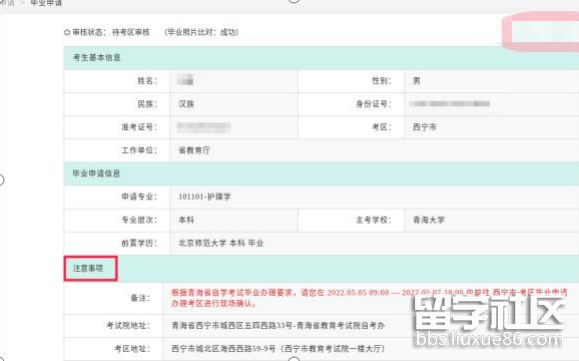
Task: Click the 申请专业 field label
Action: click(140, 197)
